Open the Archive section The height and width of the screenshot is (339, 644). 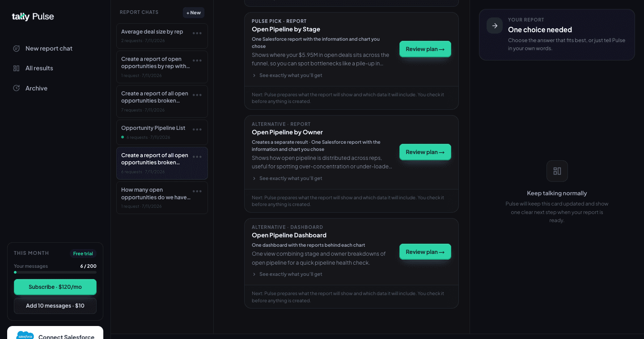point(30,88)
